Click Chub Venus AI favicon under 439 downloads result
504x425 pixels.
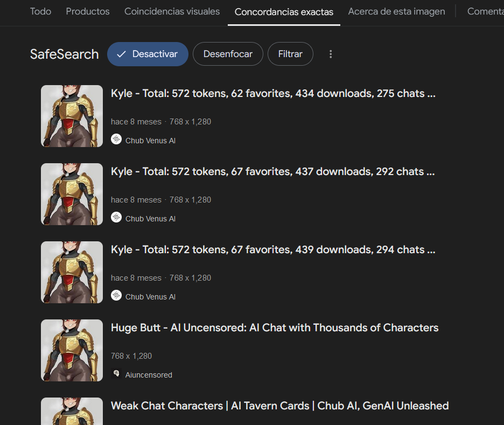(x=116, y=295)
